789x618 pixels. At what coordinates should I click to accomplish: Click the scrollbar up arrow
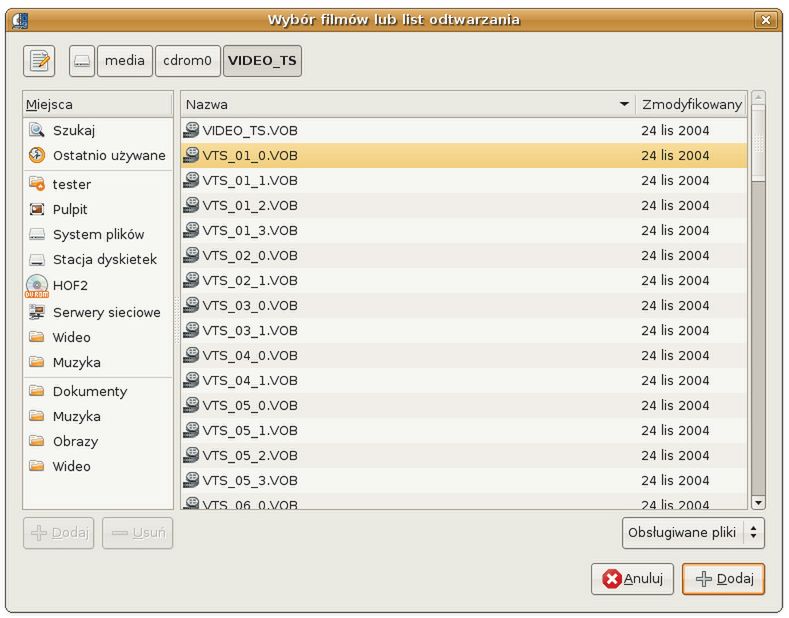click(x=758, y=98)
